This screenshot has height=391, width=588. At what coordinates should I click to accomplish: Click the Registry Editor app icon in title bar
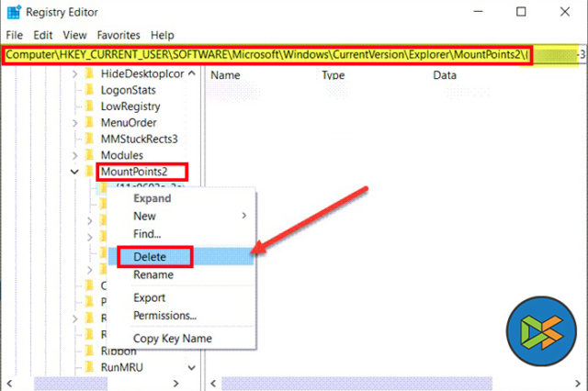coord(15,12)
